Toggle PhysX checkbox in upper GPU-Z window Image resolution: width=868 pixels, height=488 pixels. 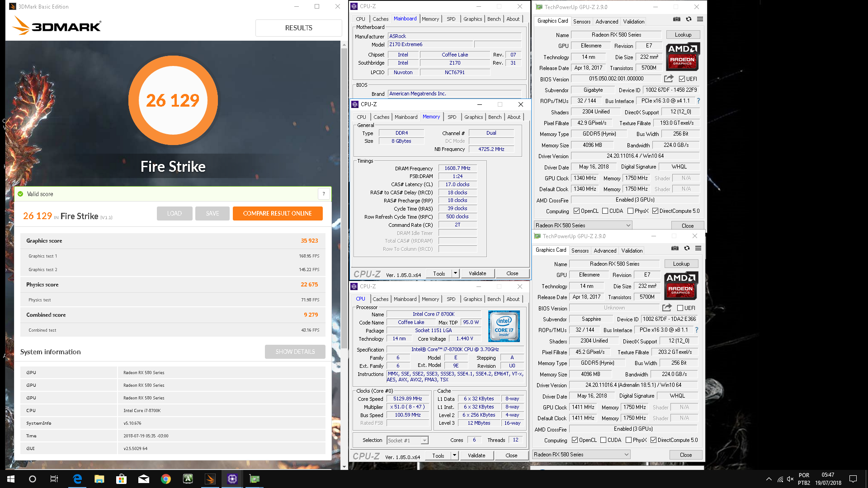[630, 211]
